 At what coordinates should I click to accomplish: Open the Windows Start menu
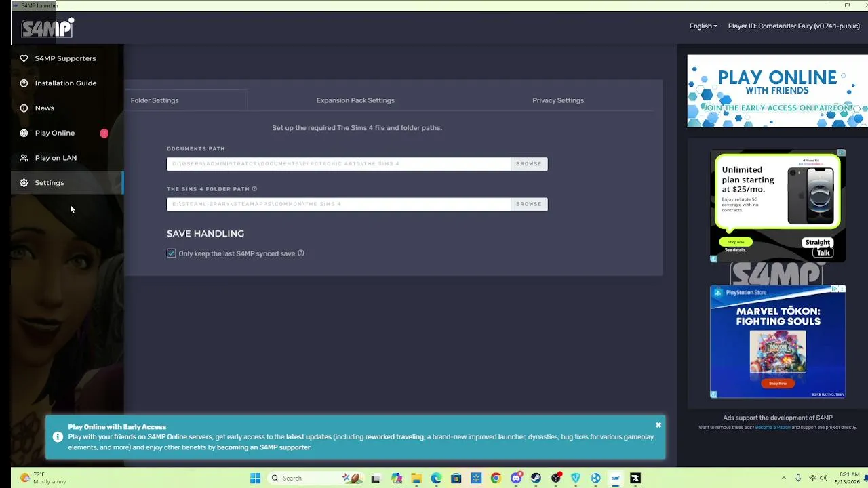pyautogui.click(x=255, y=479)
